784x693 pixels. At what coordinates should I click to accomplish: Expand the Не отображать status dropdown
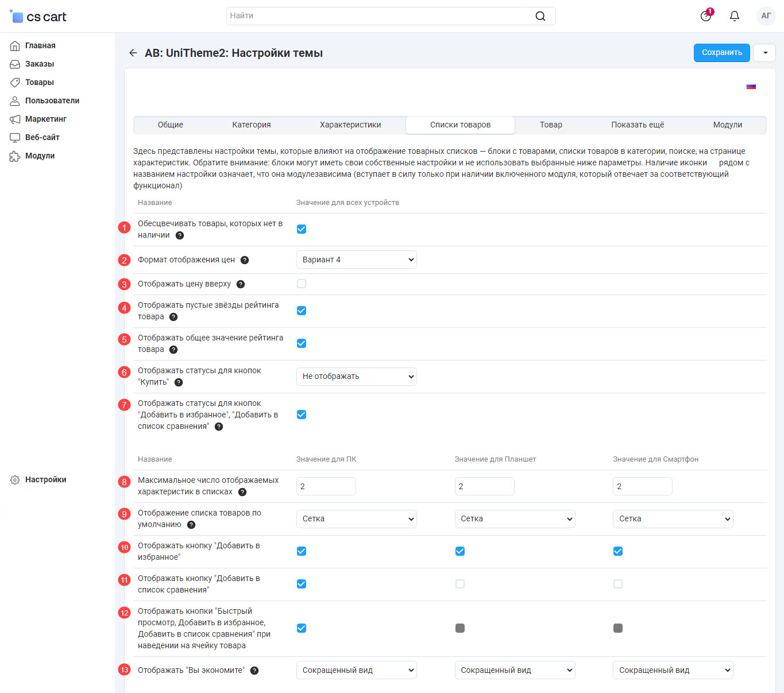point(356,377)
